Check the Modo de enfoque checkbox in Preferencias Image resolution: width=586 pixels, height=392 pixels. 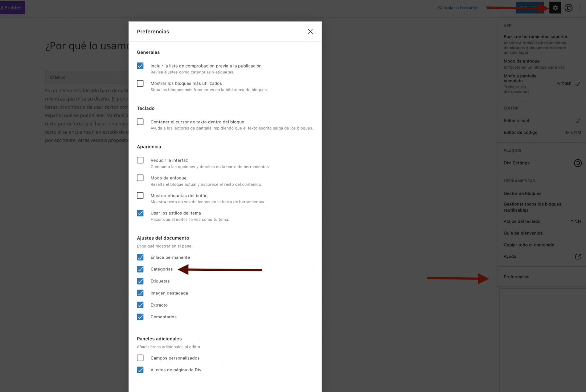pyautogui.click(x=140, y=178)
